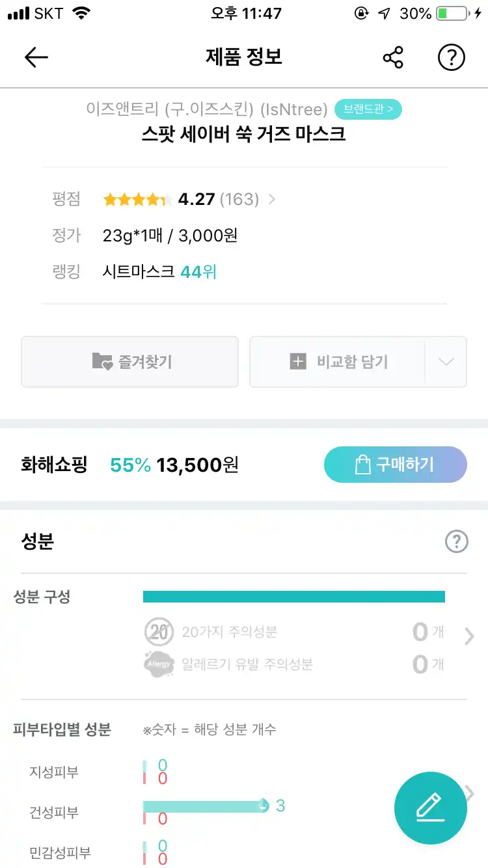
Task: Tap the share icon
Action: pos(393,57)
